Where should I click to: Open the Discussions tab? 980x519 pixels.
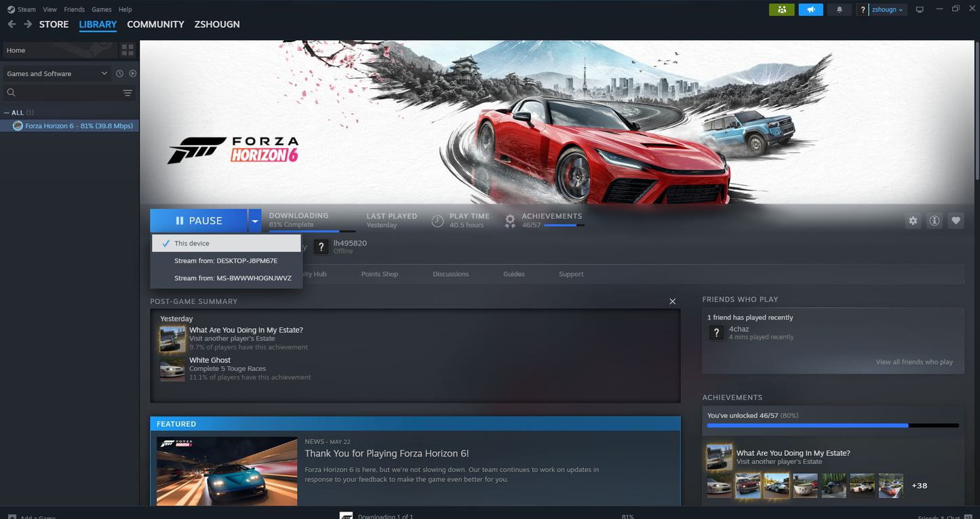click(x=451, y=274)
